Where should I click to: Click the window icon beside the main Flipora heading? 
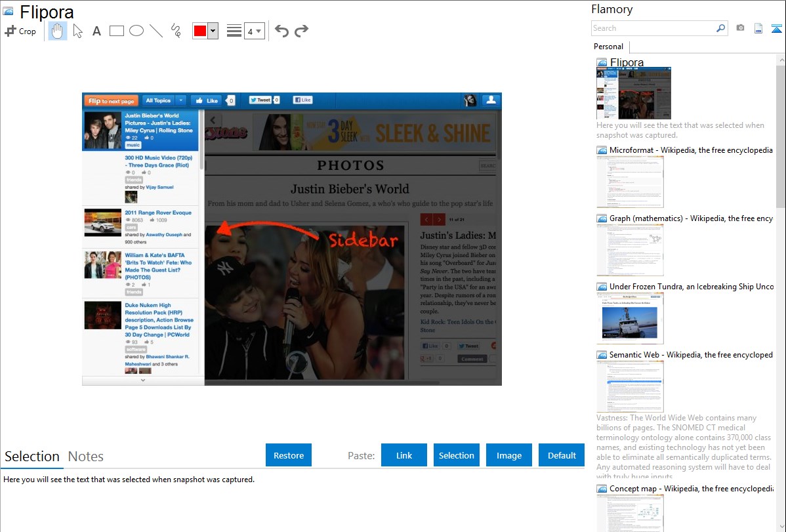click(8, 11)
